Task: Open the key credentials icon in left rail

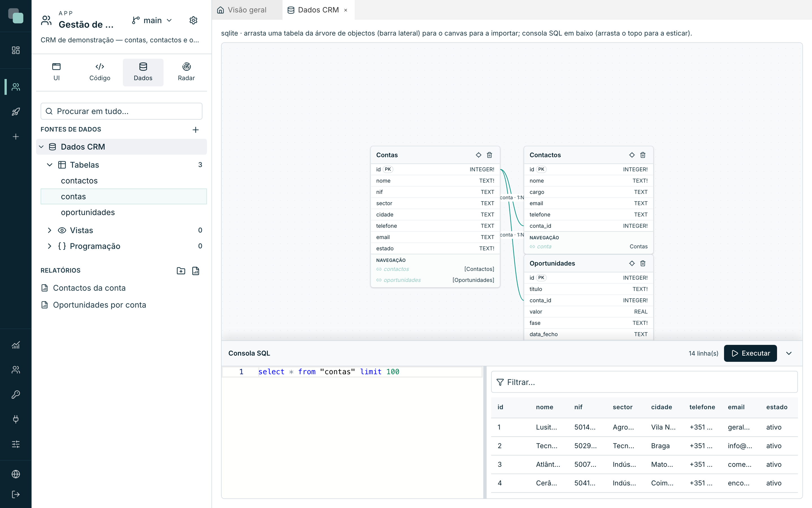Action: tap(16, 395)
